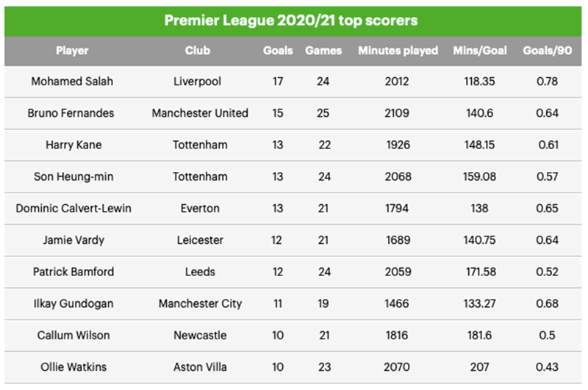Click Patrick Bamford player name
Screen dimensions: 588x390
tap(73, 272)
